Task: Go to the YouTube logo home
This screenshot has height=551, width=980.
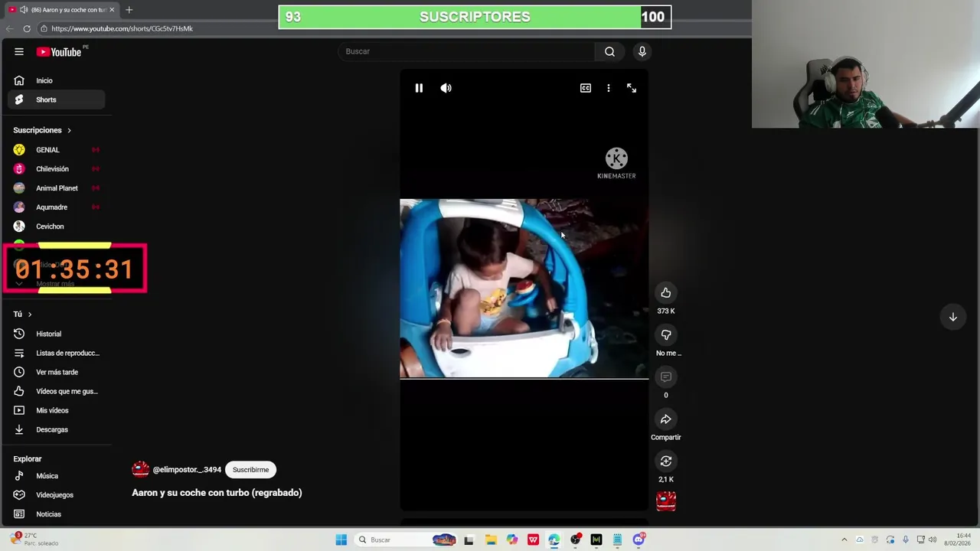Action: pyautogui.click(x=60, y=51)
